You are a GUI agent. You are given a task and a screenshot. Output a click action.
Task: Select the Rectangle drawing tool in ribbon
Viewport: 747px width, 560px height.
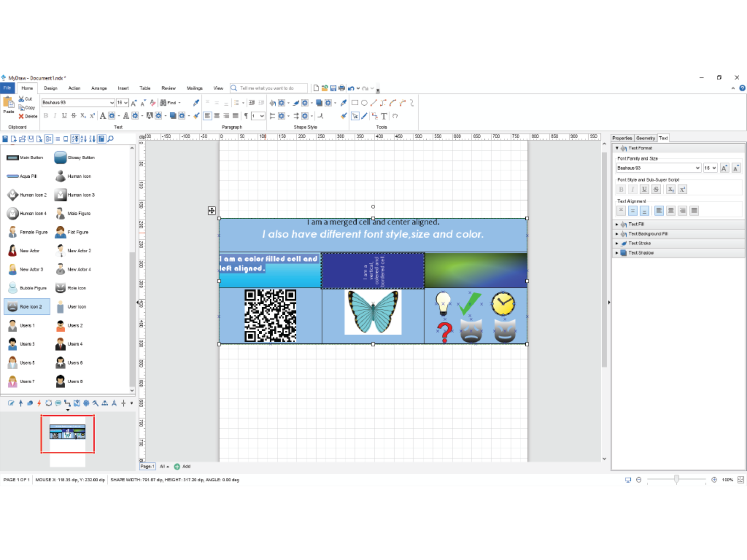[x=355, y=103]
